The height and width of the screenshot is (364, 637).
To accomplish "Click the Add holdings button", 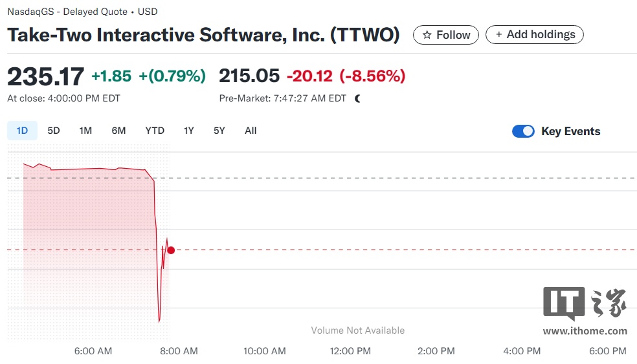I will click(x=535, y=34).
